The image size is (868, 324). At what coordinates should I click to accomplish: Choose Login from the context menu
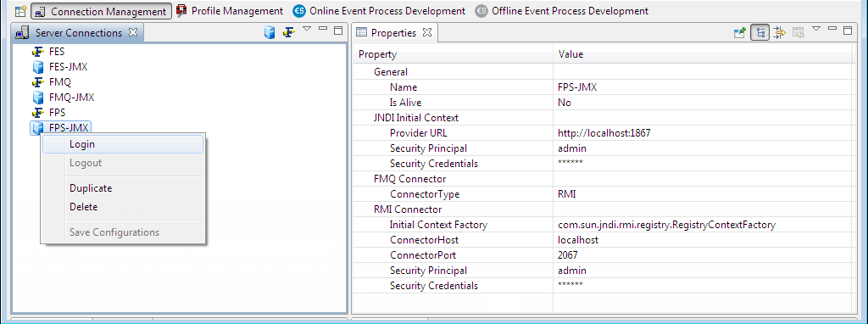123,144
